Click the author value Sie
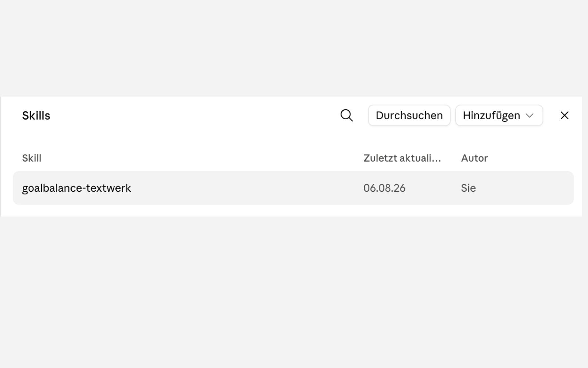The height and width of the screenshot is (368, 588). [469, 188]
